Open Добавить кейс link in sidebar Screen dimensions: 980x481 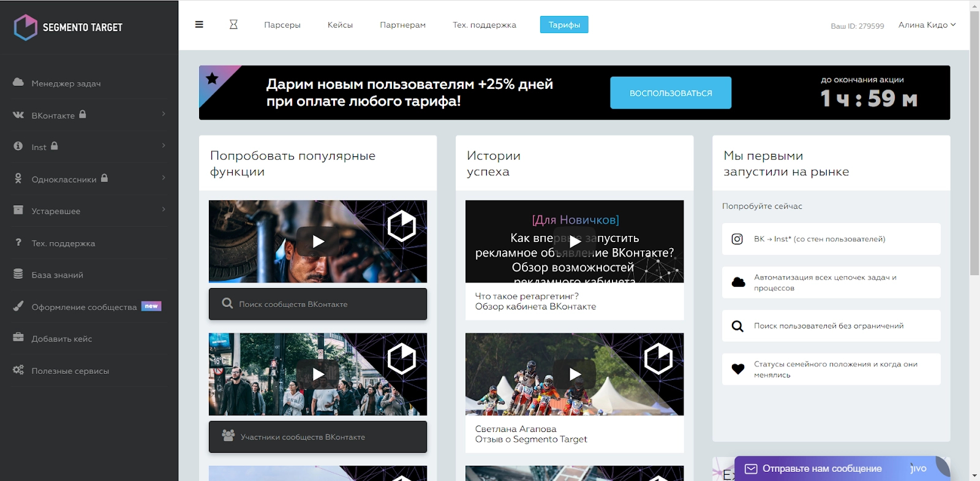click(62, 339)
